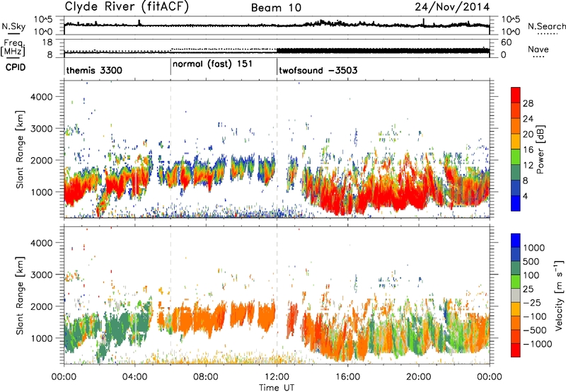
Task: Pick the teal 8–12 dB power swatch
Action: click(x=516, y=172)
